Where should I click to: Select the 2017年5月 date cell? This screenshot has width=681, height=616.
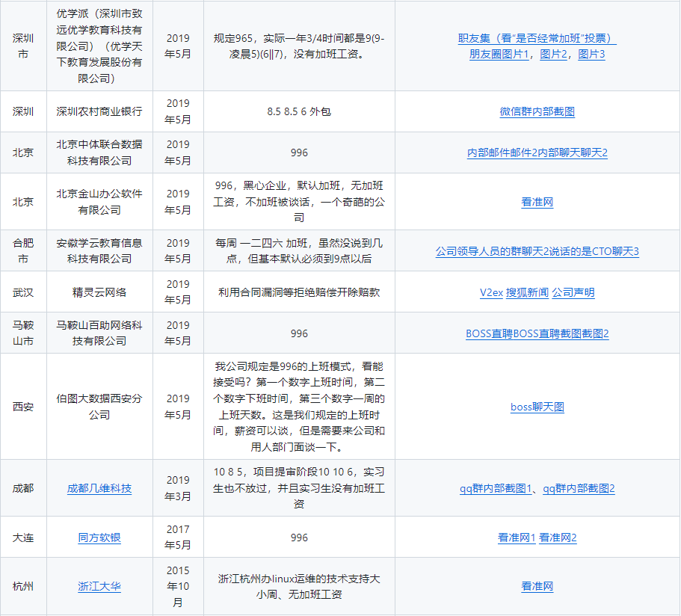178,538
